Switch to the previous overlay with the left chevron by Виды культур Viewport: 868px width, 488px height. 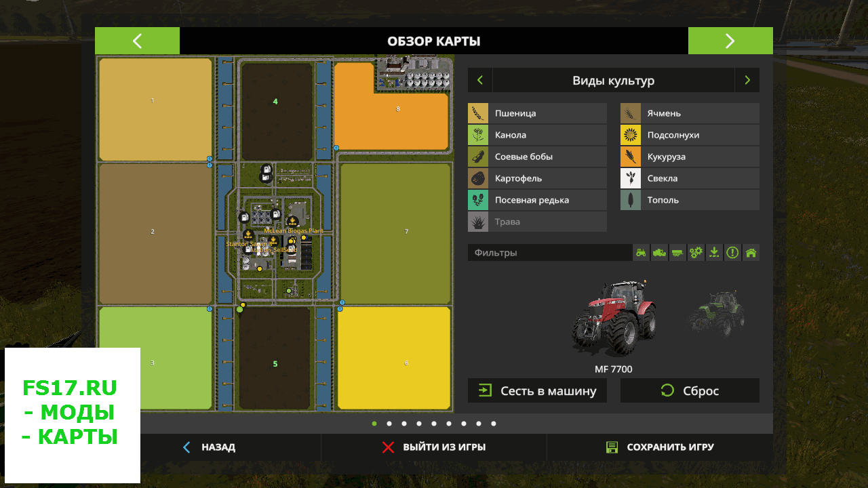click(x=480, y=80)
